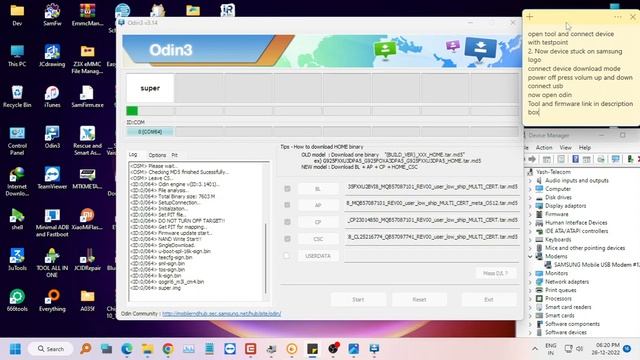The image size is (640, 360).
Task: Launch TeamViewer from the desktop
Action: point(52,178)
